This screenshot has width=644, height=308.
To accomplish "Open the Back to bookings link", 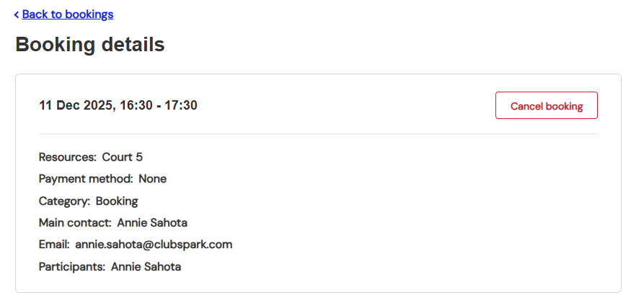I will (x=68, y=14).
